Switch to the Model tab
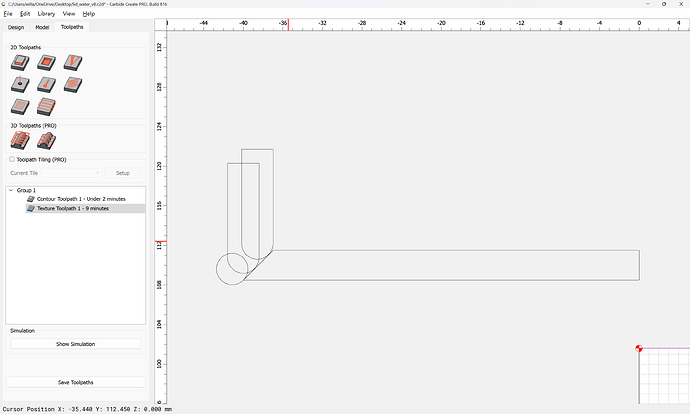 point(42,27)
